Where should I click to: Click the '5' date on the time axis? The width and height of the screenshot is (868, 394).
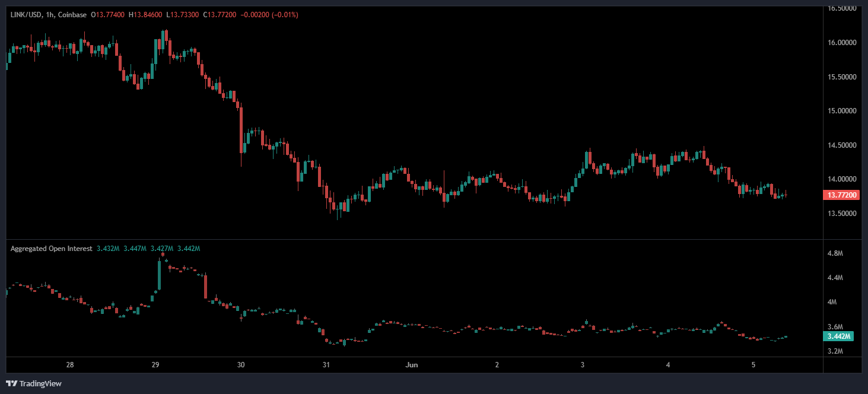(753, 365)
